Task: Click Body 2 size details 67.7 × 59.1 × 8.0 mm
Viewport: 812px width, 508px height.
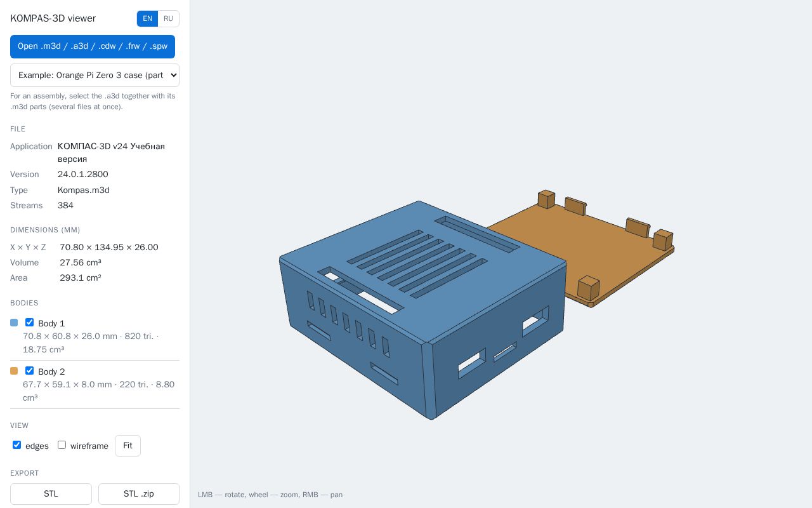Action: pos(98,391)
